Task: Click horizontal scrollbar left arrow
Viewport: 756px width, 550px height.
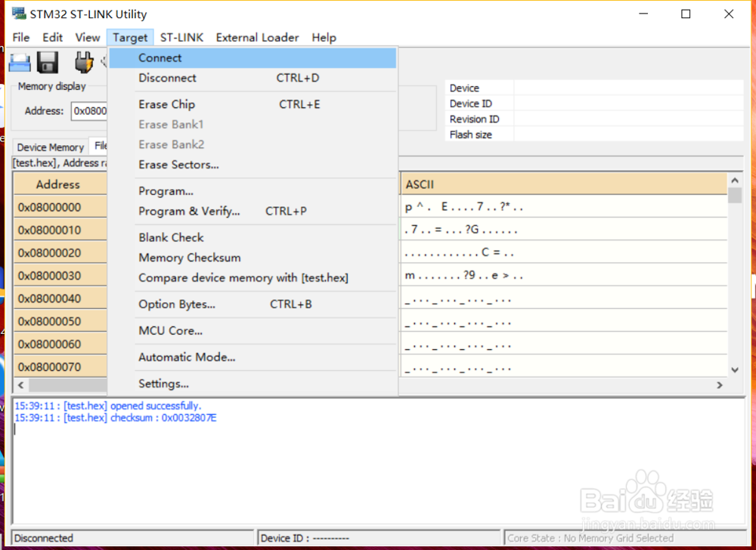Action: pyautogui.click(x=20, y=385)
